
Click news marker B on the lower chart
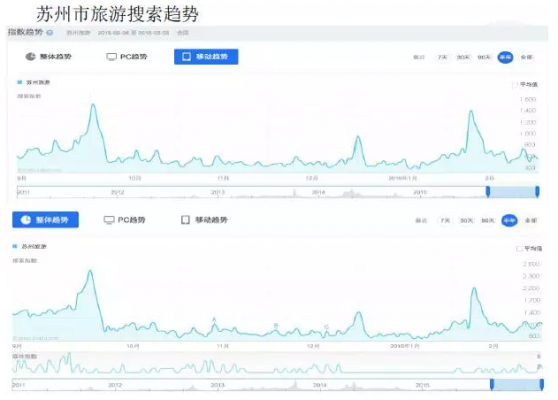[x=275, y=325]
